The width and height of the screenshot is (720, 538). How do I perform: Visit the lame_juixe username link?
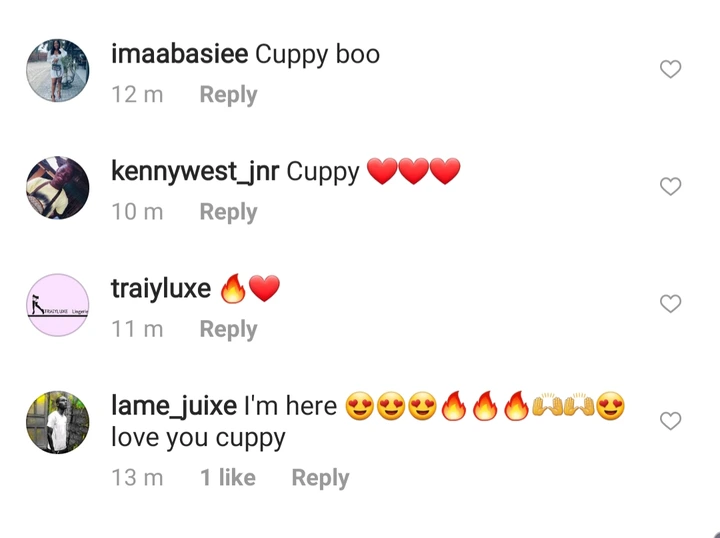tap(174, 406)
